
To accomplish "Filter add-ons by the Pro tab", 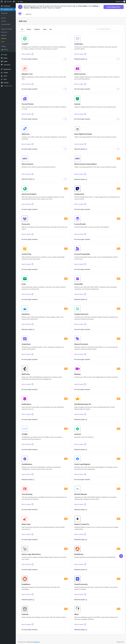I will (51, 29).
